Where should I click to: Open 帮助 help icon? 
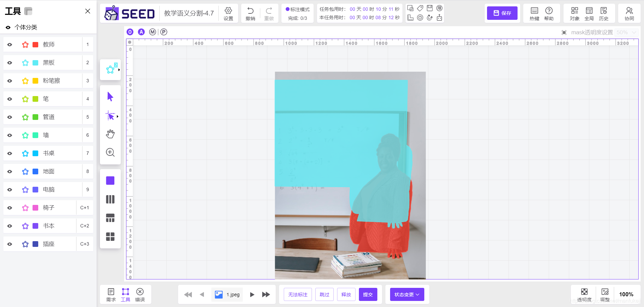point(549,13)
